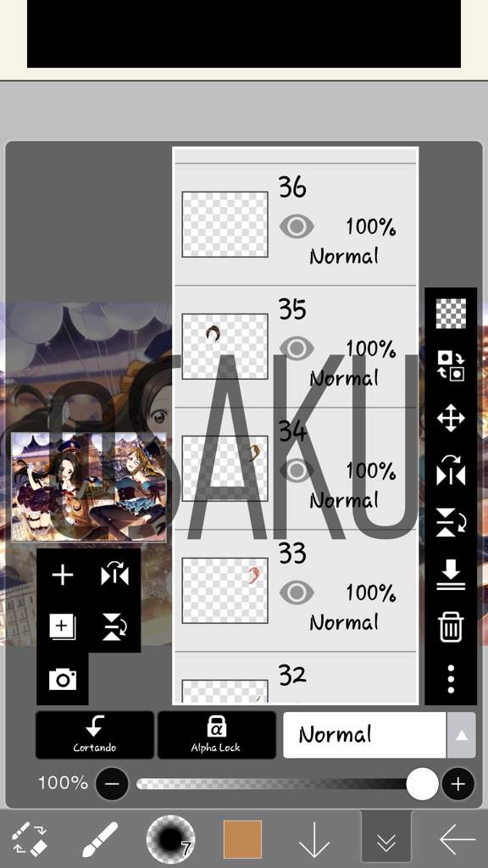Select layer 36 thumbnail row

pos(296,225)
